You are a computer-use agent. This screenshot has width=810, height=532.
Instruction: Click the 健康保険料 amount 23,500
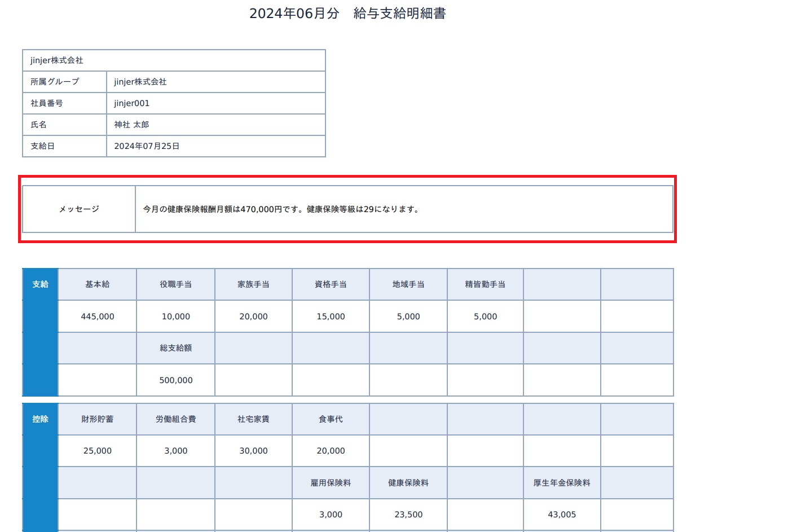pyautogui.click(x=408, y=515)
